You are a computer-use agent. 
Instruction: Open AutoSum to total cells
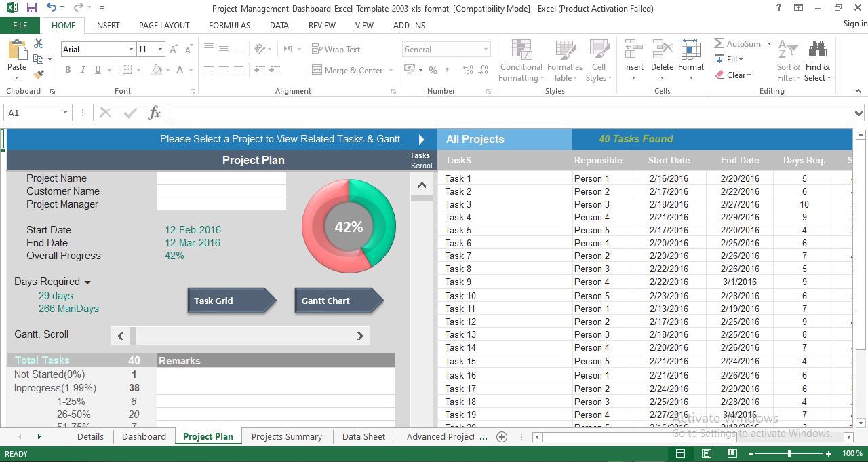[x=739, y=43]
